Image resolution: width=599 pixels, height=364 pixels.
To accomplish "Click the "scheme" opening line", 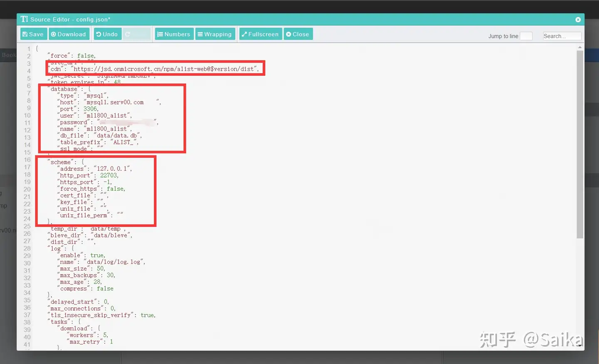I will tap(66, 162).
